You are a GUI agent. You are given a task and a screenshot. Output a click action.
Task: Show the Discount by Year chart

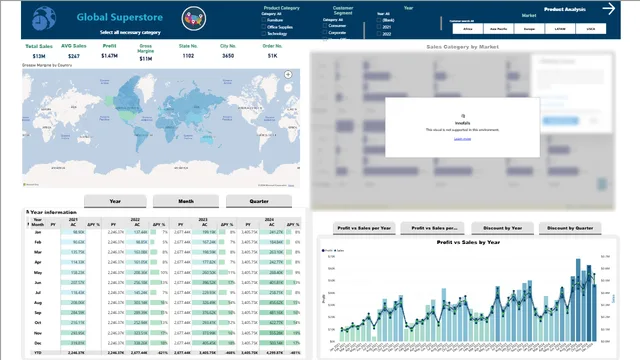(502, 228)
